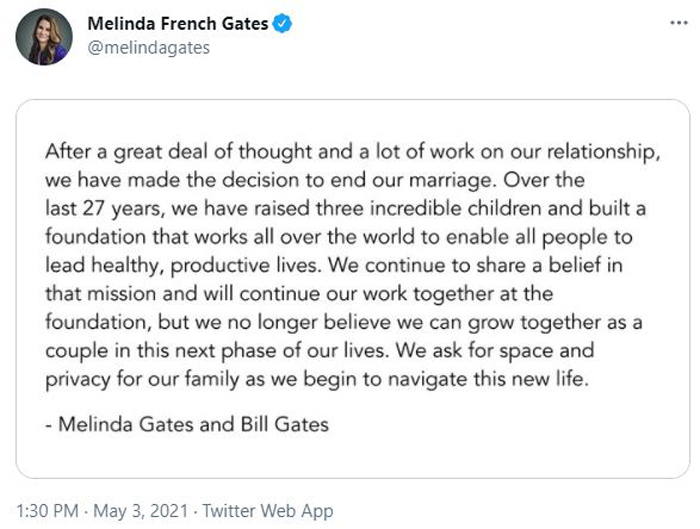Click the signature line naming Bill Gates
The height and width of the screenshot is (529, 700).
point(187,424)
